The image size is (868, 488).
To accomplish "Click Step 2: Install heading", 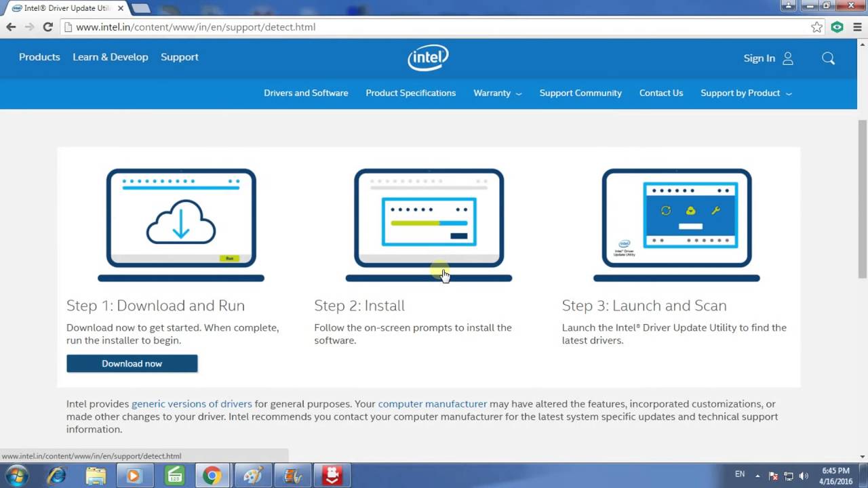I will 359,306.
